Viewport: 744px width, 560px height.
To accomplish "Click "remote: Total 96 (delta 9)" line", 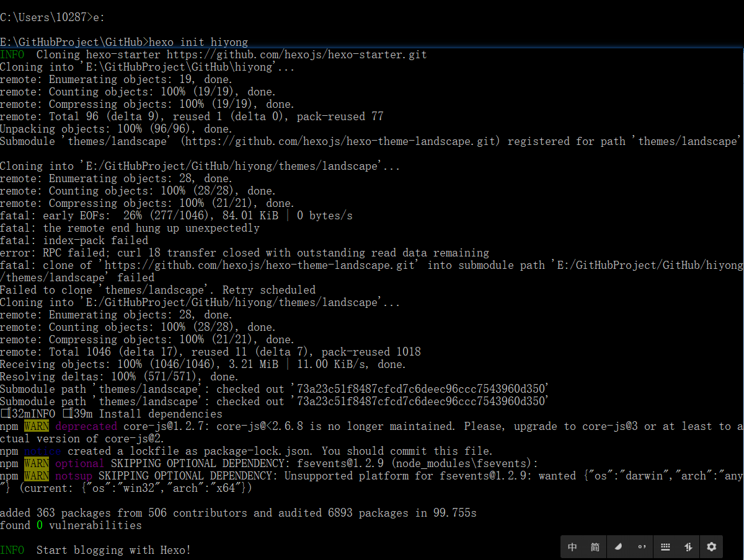I will (x=192, y=116).
